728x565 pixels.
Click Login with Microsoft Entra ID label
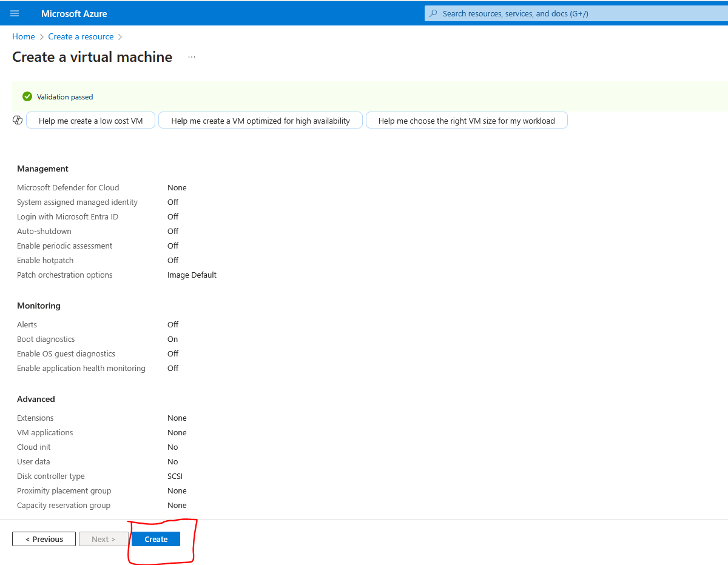[67, 216]
